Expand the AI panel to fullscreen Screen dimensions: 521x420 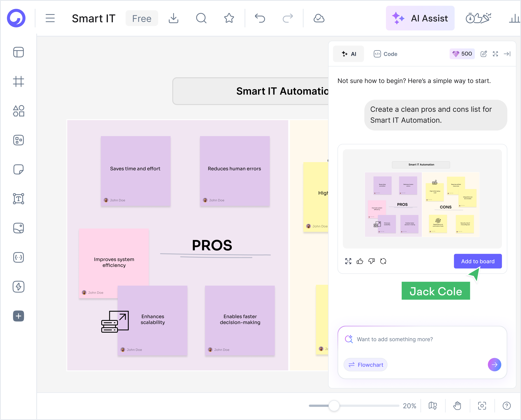(495, 54)
